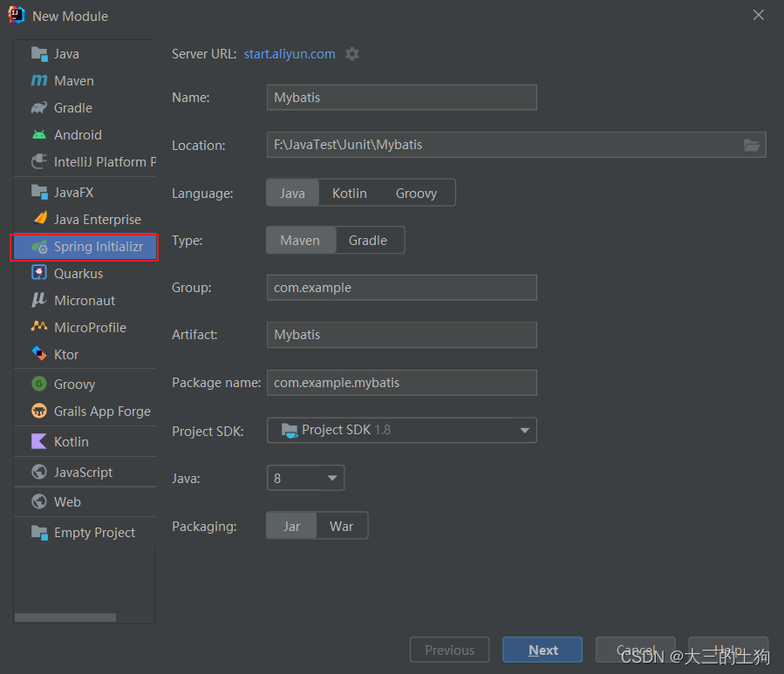Click the JavaScript globe icon
The height and width of the screenshot is (674, 784).
click(x=39, y=472)
